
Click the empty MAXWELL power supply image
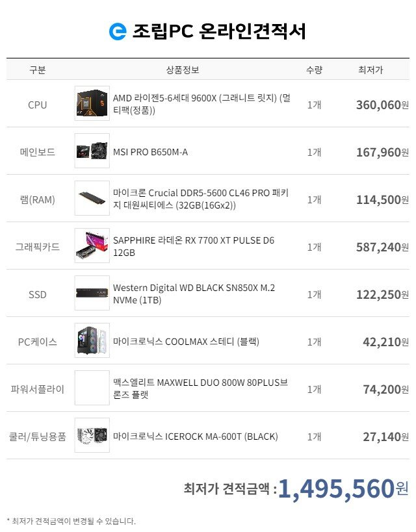point(92,388)
